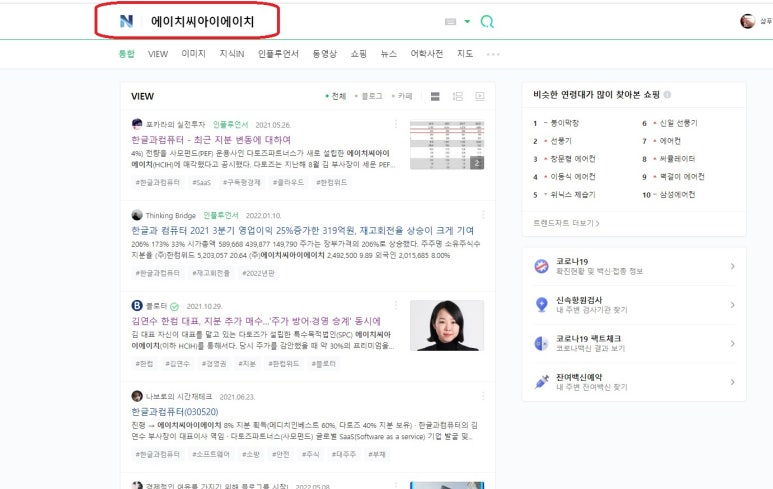
Task: Expand the 신속항원검사 chevron
Action: pos(733,305)
